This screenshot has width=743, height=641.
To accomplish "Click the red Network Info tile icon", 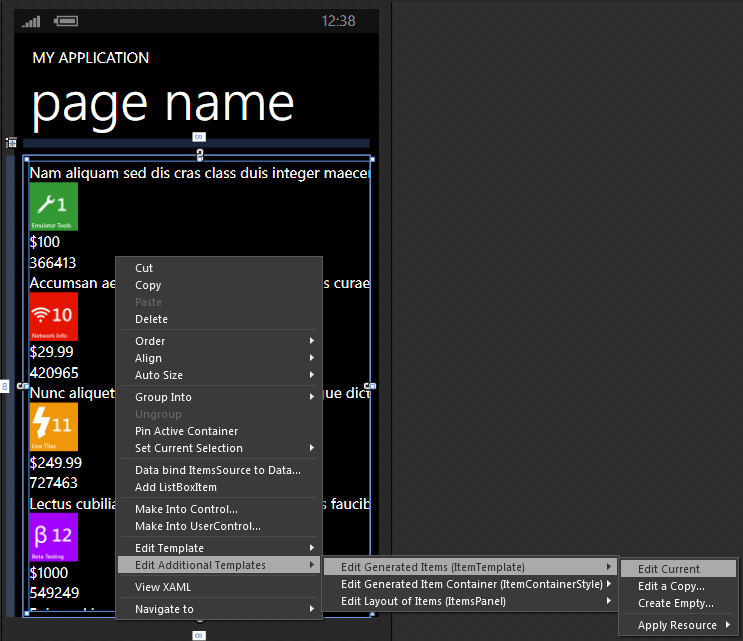I will point(53,317).
